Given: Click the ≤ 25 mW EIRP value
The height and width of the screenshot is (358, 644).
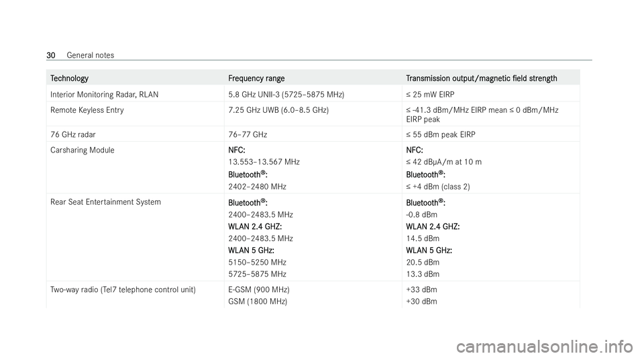Looking at the screenshot, I should (x=430, y=95).
